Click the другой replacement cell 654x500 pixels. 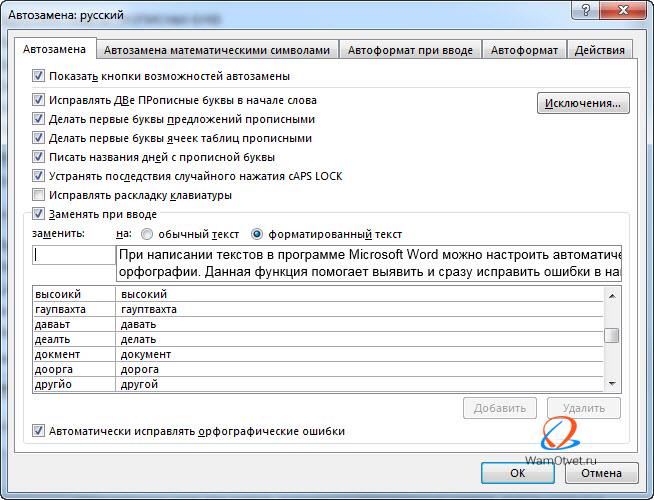pyautogui.click(x=360, y=384)
